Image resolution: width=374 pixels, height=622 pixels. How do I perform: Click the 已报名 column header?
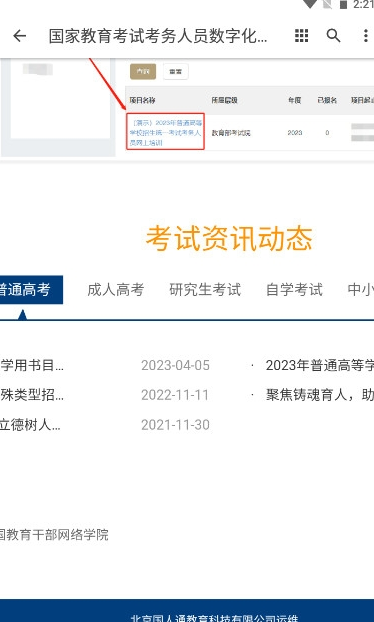[327, 100]
